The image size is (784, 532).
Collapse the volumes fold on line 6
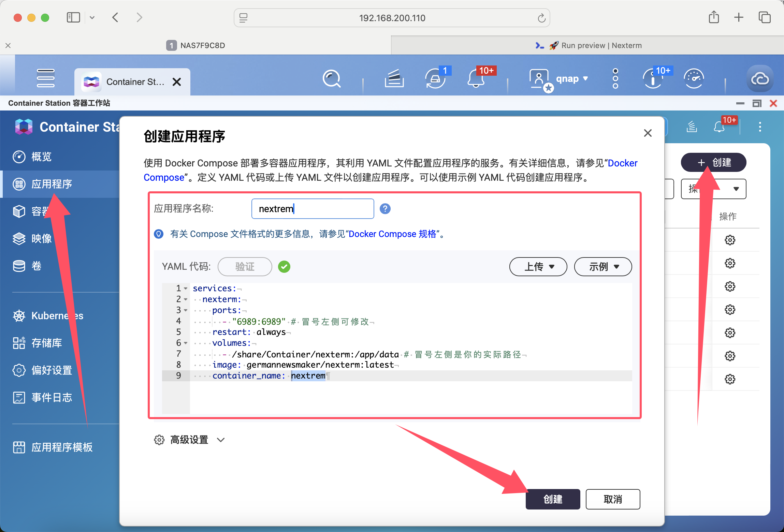click(186, 343)
